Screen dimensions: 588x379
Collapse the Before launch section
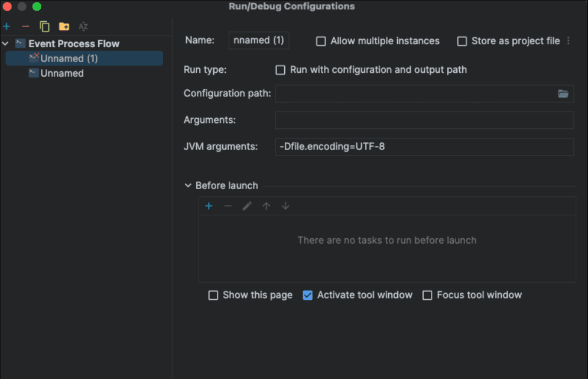coord(187,185)
